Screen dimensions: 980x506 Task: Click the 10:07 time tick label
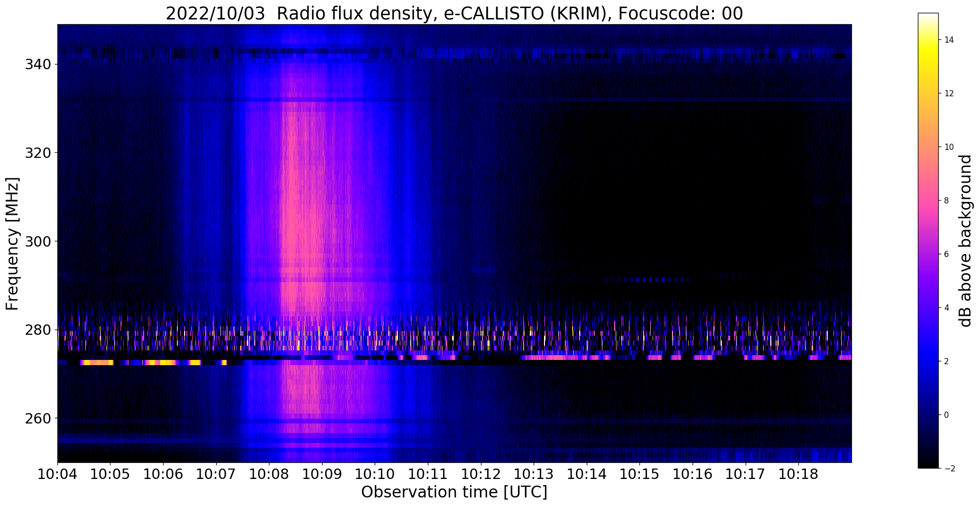(216, 475)
